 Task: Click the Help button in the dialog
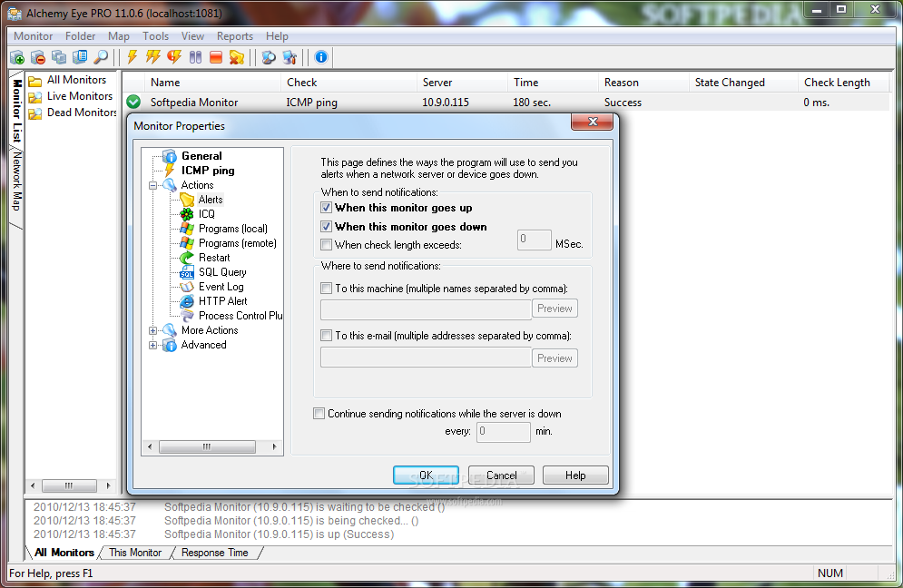575,475
